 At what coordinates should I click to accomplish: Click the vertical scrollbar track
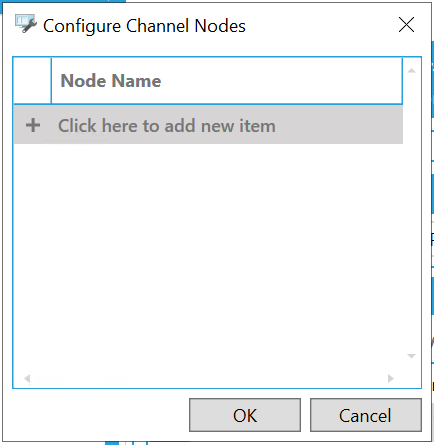[x=411, y=213]
